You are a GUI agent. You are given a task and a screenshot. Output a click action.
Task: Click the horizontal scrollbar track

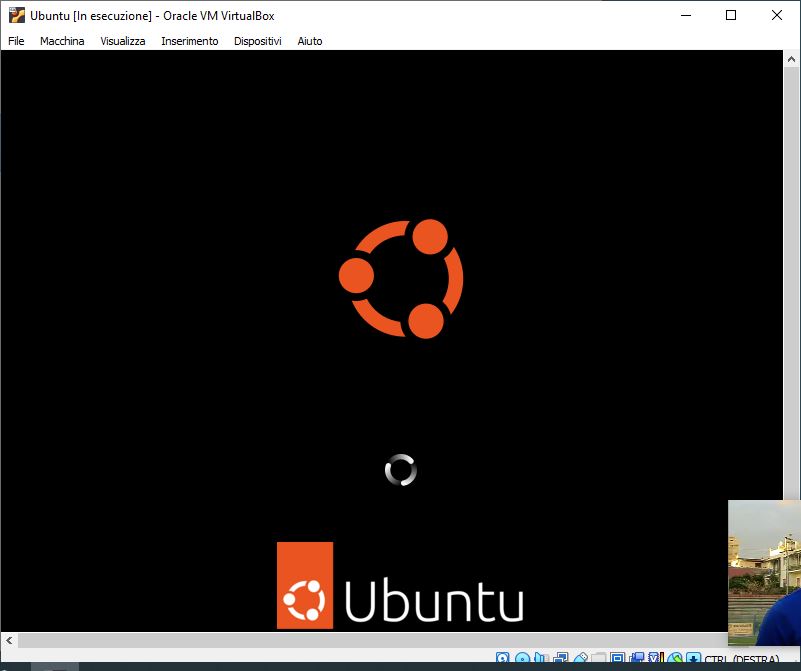point(373,640)
